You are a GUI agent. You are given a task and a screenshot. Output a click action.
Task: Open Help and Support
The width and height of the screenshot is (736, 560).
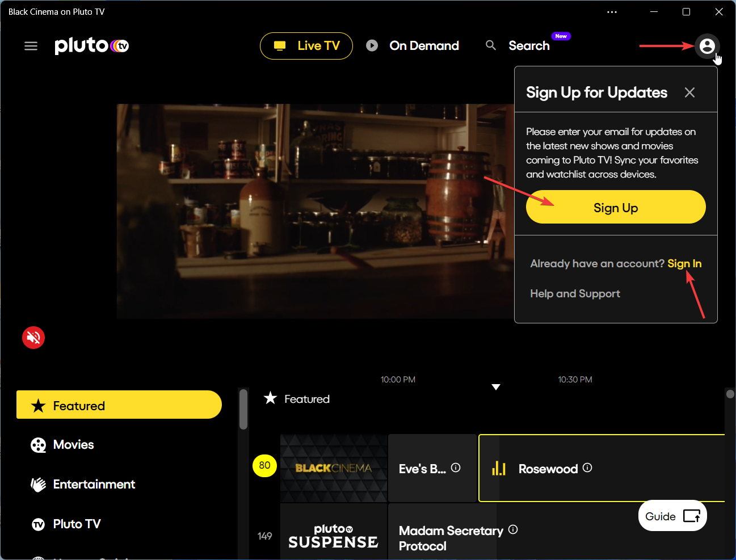pyautogui.click(x=575, y=293)
